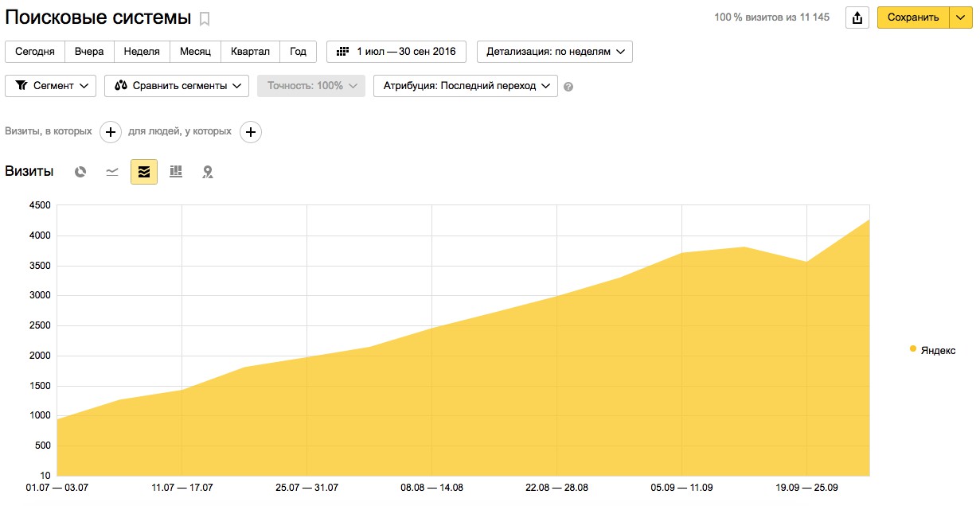Add a people condition with plus button

[x=251, y=131]
